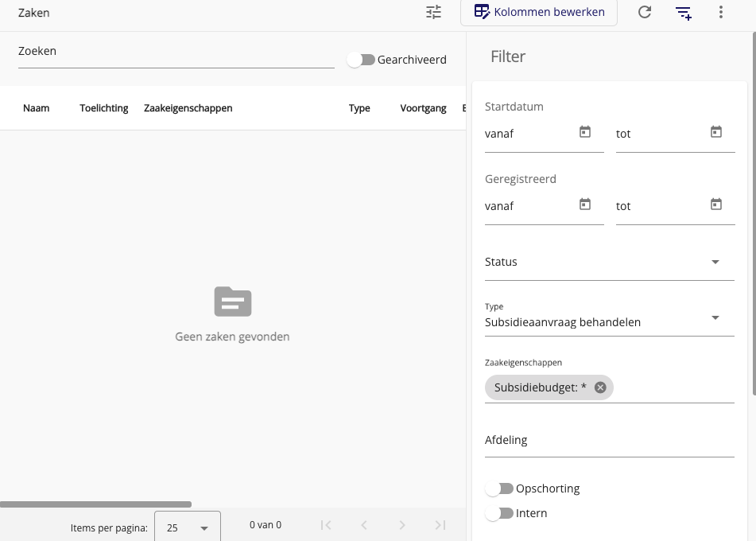Screen dimensions: 756x541
Task: Click the refresh icon in toolbar
Action: pyautogui.click(x=645, y=12)
